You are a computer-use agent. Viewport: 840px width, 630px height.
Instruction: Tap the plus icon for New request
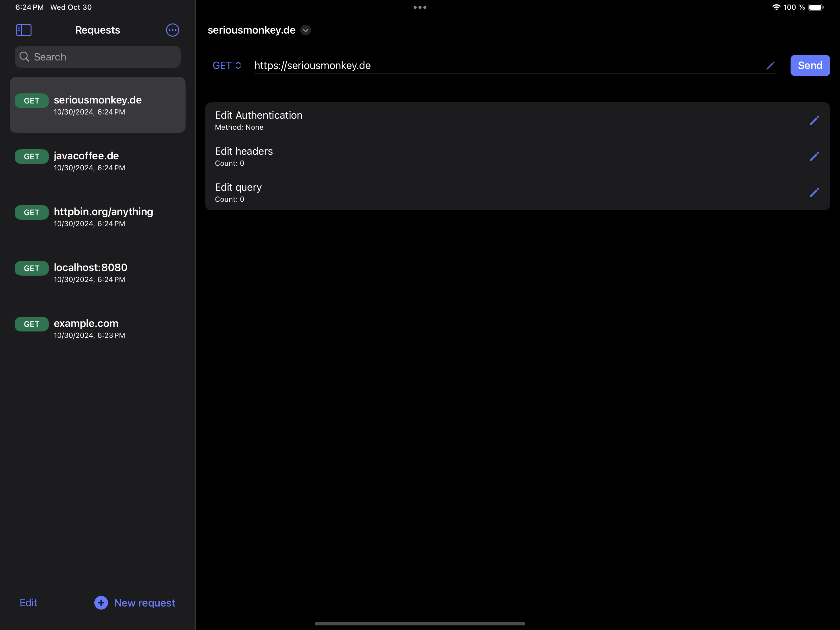101,603
